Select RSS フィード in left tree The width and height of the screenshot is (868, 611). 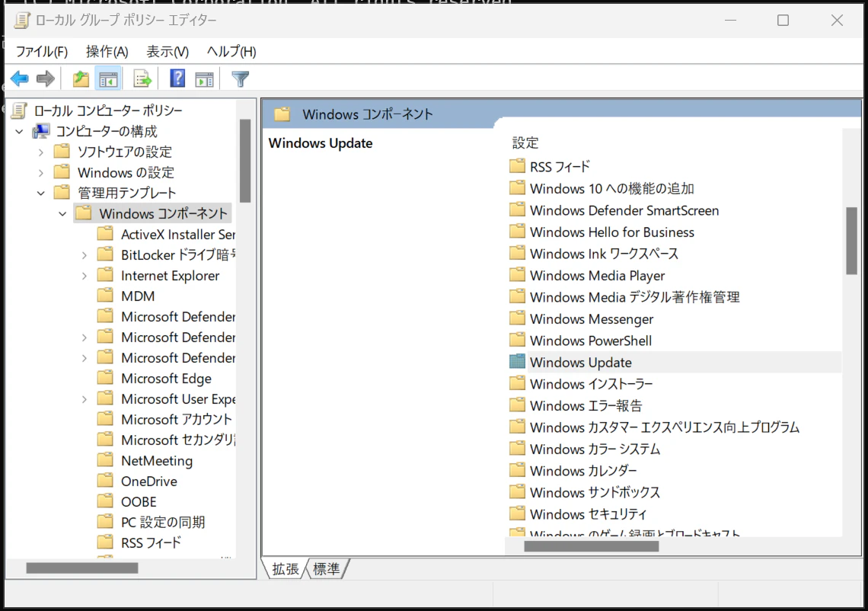(151, 542)
